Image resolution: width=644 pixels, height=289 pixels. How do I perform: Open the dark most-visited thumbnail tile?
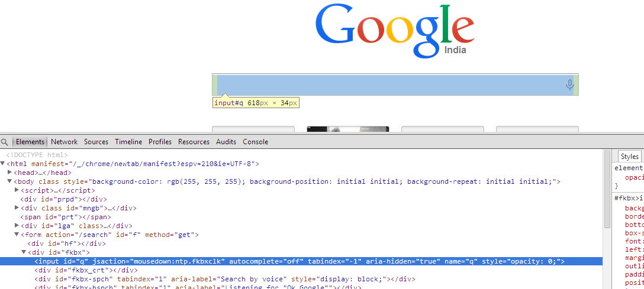(x=348, y=129)
